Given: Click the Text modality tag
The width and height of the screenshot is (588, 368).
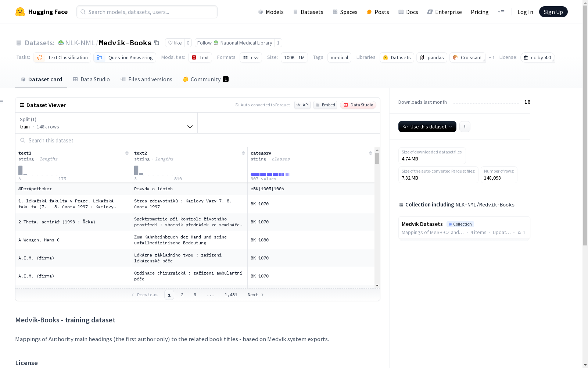Looking at the screenshot, I should (200, 57).
